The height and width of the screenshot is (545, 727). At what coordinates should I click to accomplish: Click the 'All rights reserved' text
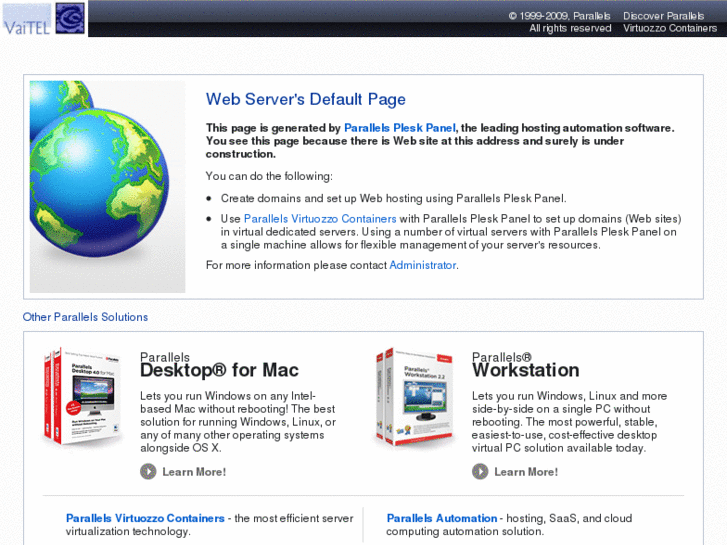coord(570,28)
